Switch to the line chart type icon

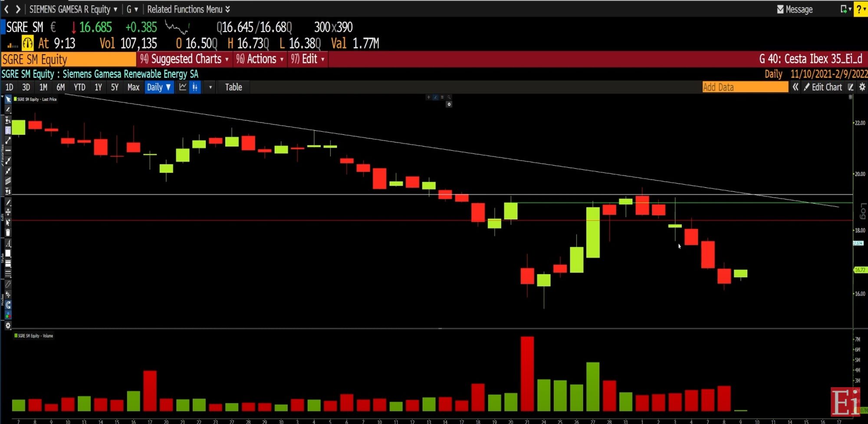click(x=183, y=87)
